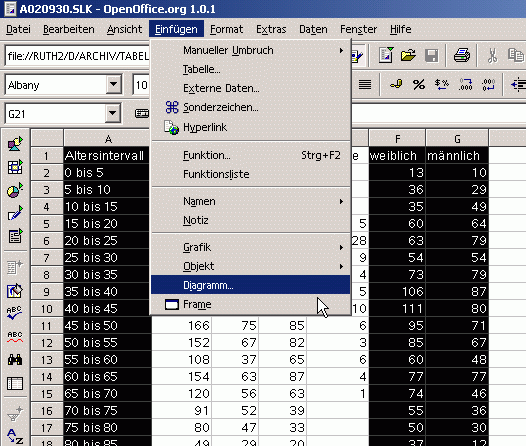Click the data sources table icon
The width and height of the screenshot is (526, 446).
pos(15,383)
